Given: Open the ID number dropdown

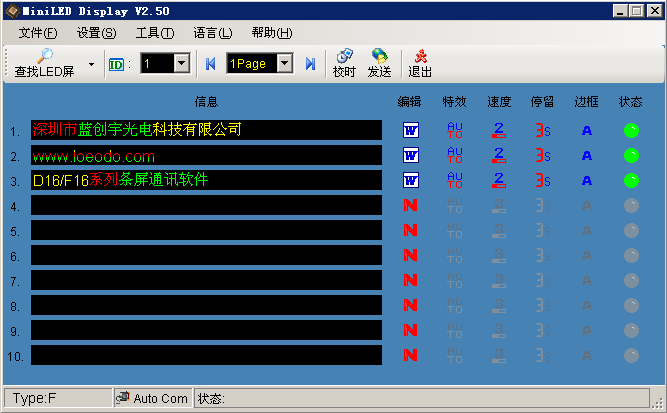Looking at the screenshot, I should [182, 63].
